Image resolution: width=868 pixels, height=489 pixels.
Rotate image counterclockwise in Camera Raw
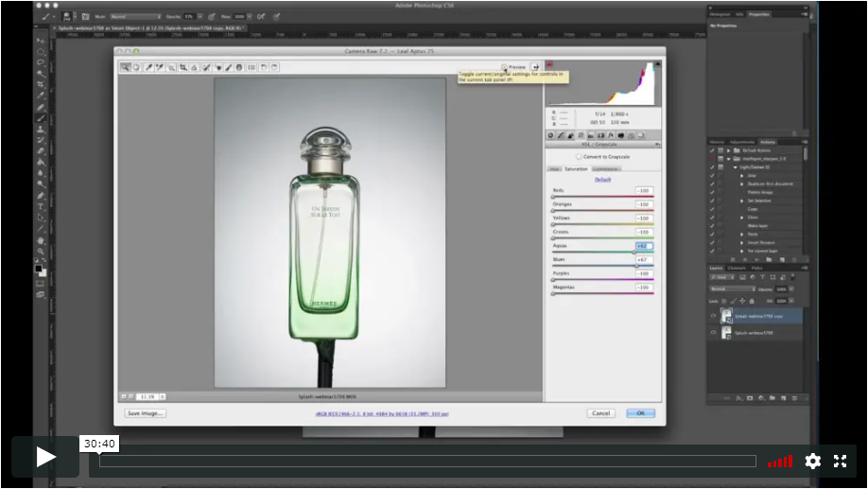[x=264, y=67]
